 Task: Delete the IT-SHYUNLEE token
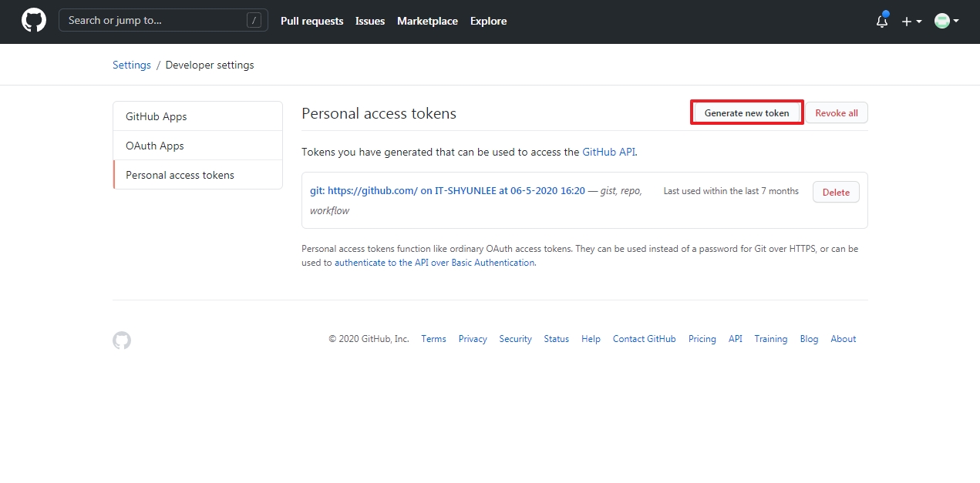point(836,192)
